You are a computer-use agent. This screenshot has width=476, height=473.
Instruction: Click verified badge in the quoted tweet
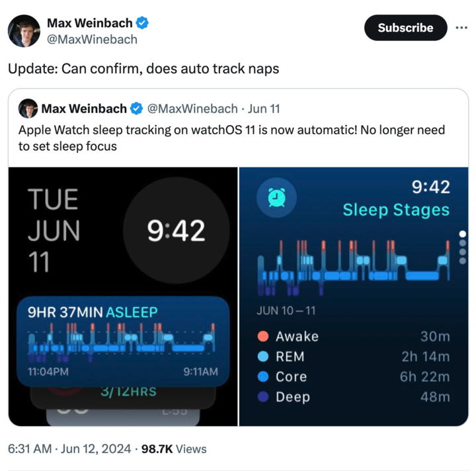click(136, 108)
